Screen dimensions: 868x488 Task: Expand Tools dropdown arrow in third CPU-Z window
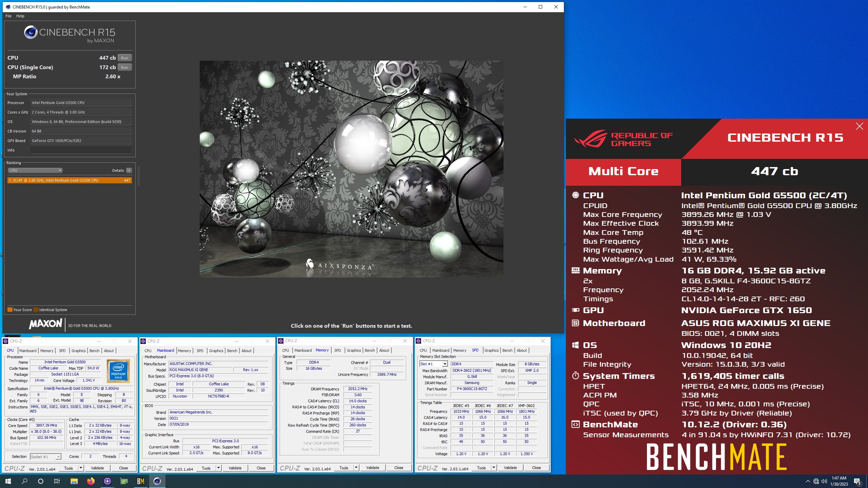point(356,468)
